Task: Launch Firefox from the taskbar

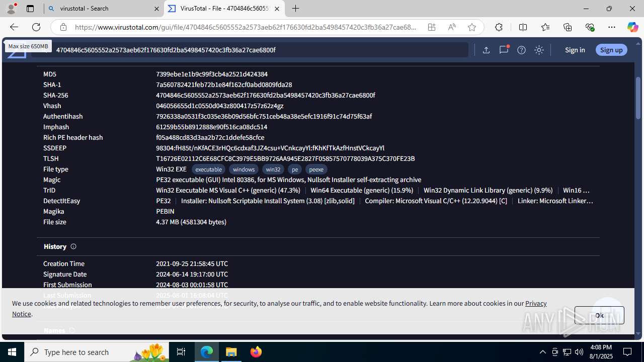Action: coord(256,352)
